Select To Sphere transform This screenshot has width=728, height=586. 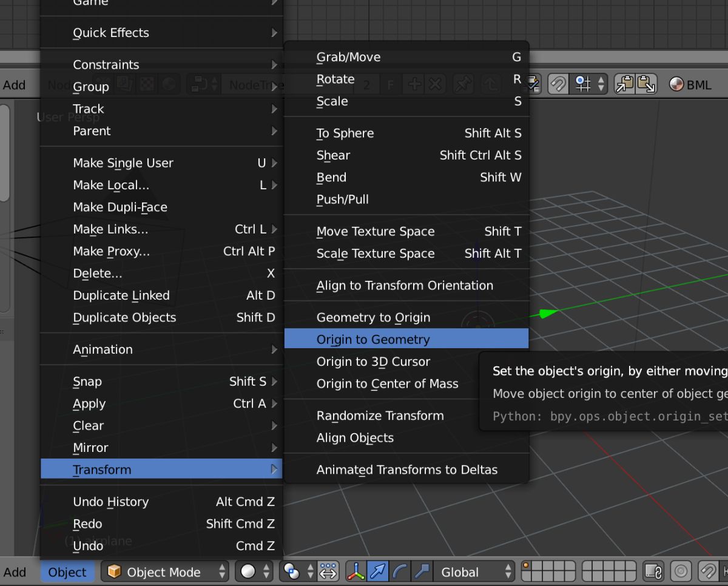[x=406, y=133]
